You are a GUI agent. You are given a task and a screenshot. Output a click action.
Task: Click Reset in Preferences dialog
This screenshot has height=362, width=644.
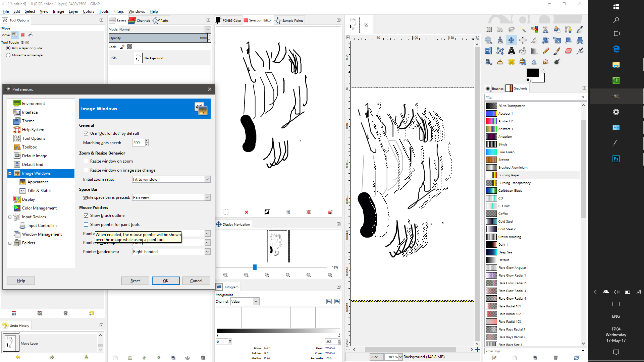[135, 281]
